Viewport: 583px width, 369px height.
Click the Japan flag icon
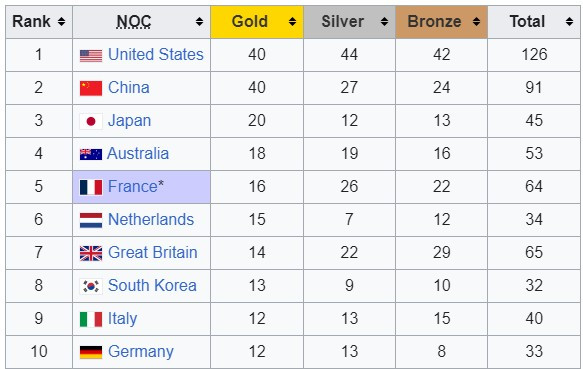pyautogui.click(x=91, y=121)
